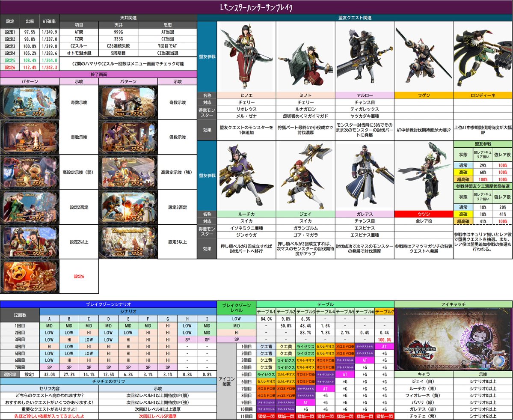Select the 設定6 payout cell 112.4%

[30, 68]
